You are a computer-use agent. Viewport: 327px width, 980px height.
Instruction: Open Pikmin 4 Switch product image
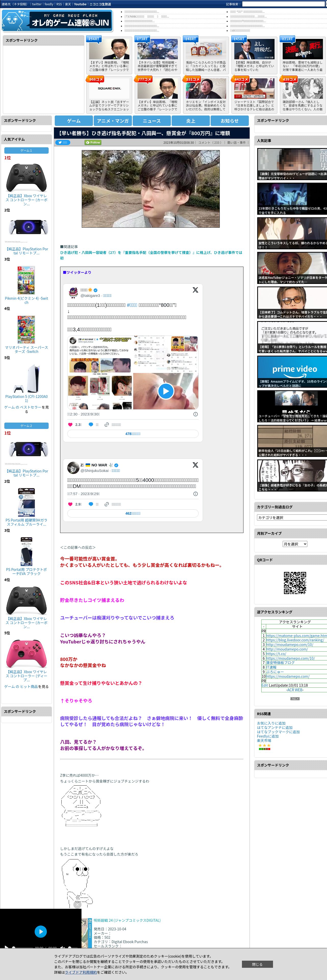[26, 280]
